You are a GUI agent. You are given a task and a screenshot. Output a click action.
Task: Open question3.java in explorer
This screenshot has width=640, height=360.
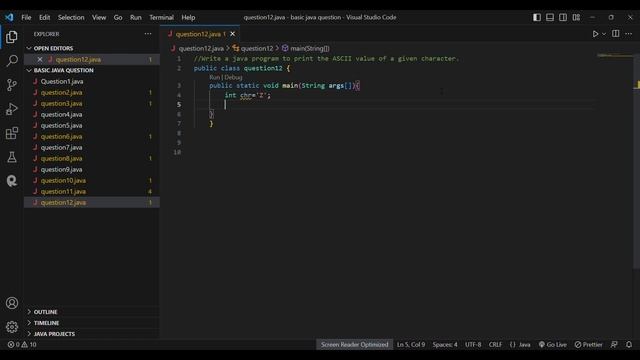pyautogui.click(x=91, y=103)
